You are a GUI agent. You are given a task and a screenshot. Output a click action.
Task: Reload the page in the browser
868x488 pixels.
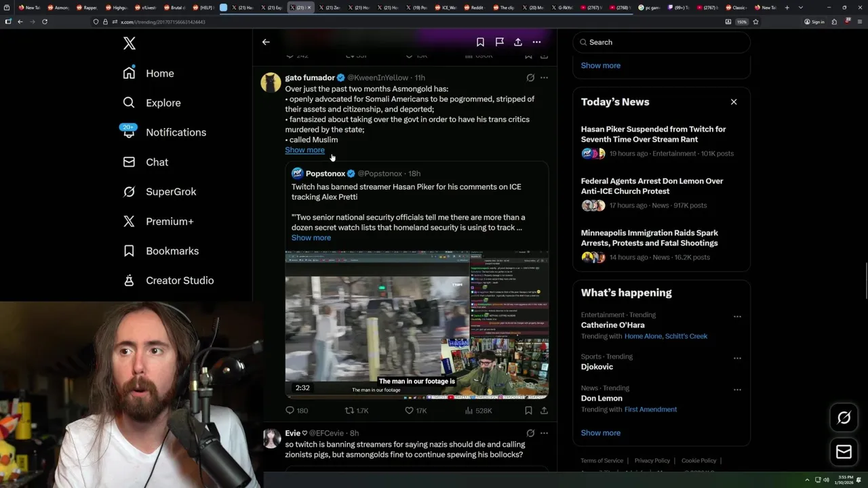[45, 22]
